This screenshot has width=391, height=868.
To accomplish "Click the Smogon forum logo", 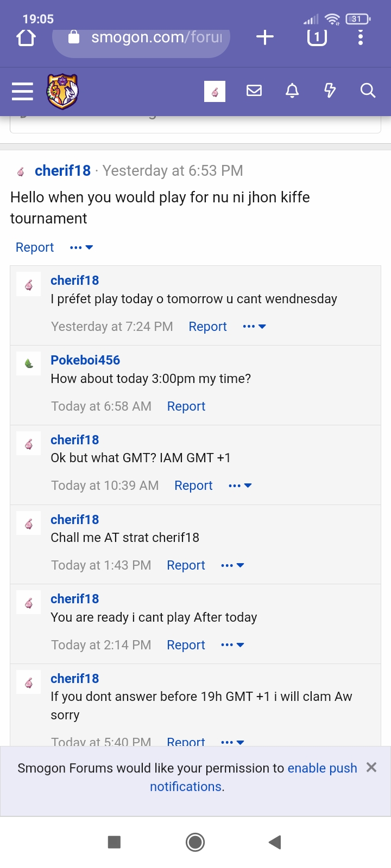I will click(x=62, y=91).
